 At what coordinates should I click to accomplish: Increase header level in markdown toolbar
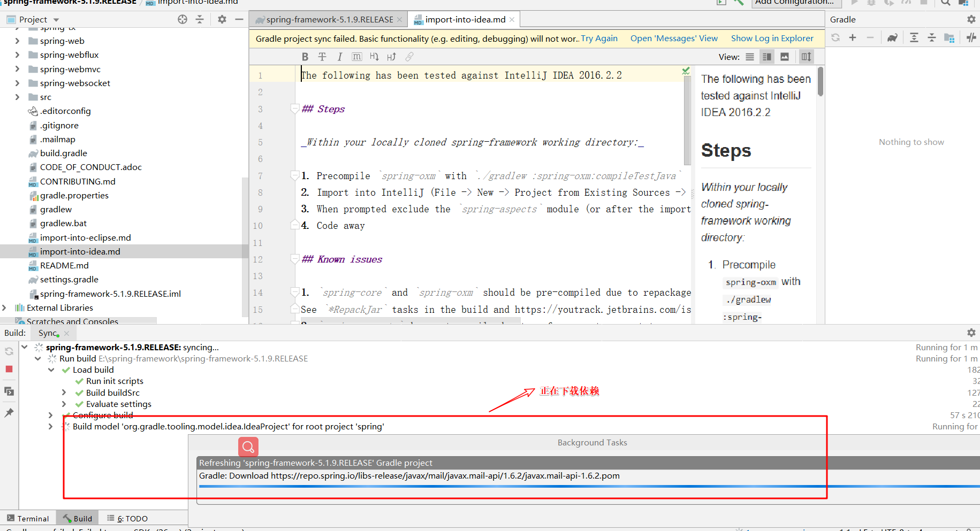pyautogui.click(x=392, y=57)
